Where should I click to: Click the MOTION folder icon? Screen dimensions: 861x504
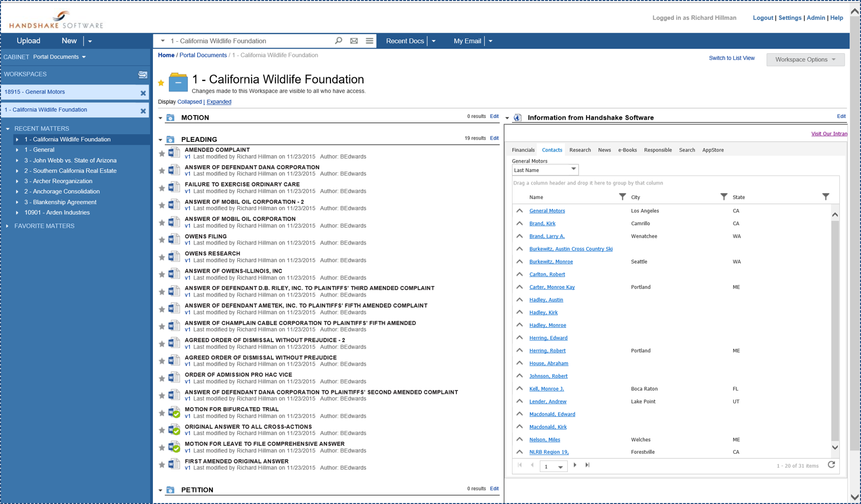(170, 117)
